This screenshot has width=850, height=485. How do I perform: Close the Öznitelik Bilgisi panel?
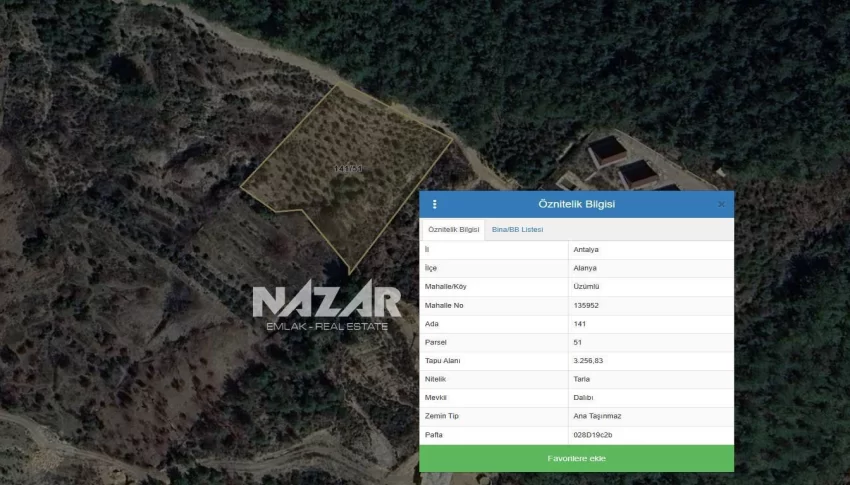(721, 204)
